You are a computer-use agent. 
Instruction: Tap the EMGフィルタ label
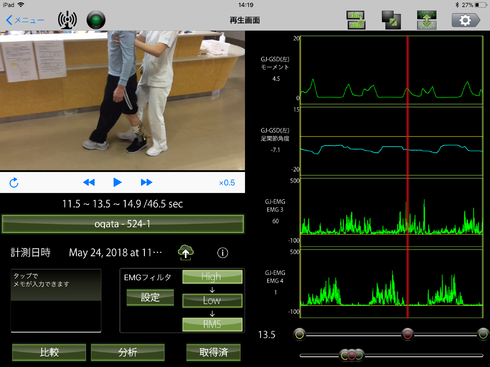click(147, 277)
